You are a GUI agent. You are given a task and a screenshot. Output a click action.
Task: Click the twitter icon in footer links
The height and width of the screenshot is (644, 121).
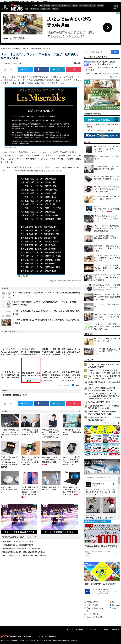(x=110, y=608)
